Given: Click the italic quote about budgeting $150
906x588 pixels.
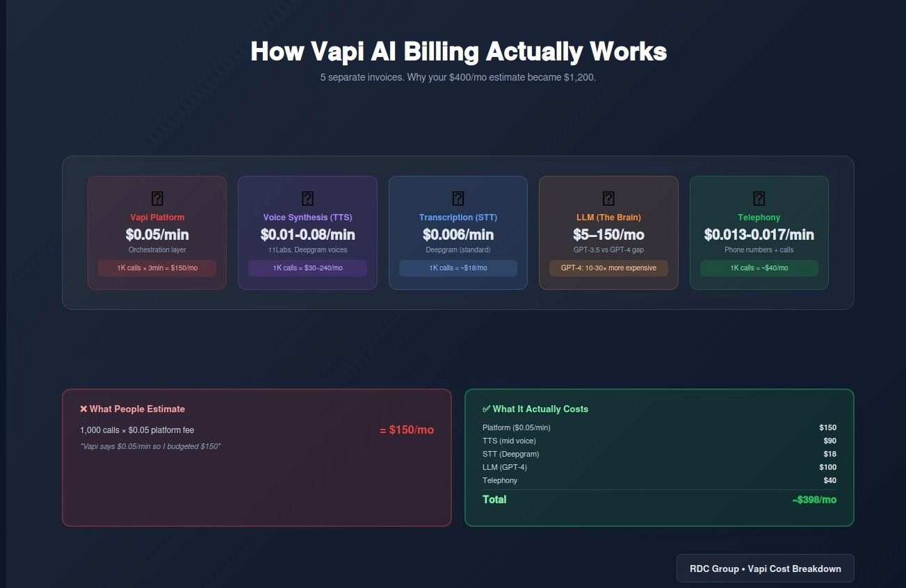Looking at the screenshot, I should click(150, 446).
